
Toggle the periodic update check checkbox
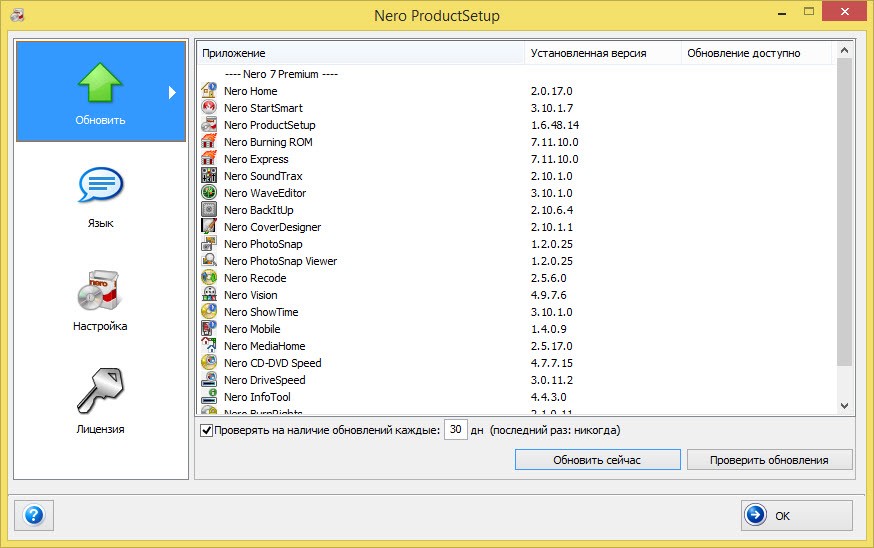[x=207, y=431]
